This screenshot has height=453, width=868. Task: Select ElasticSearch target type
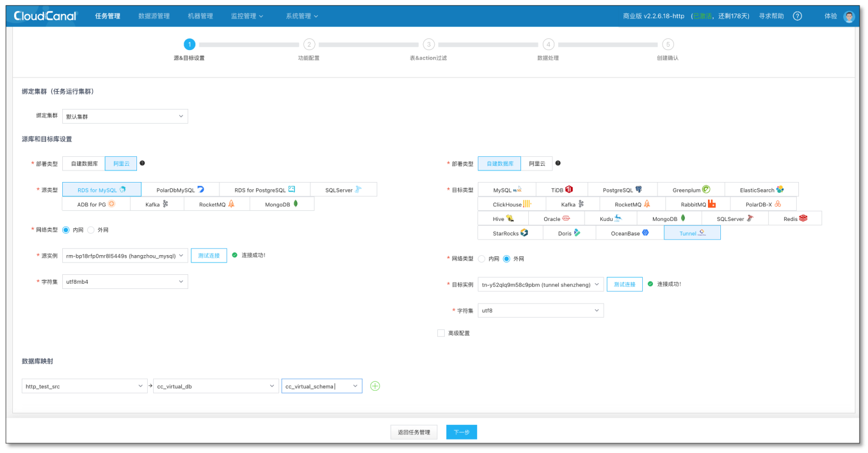[761, 190]
